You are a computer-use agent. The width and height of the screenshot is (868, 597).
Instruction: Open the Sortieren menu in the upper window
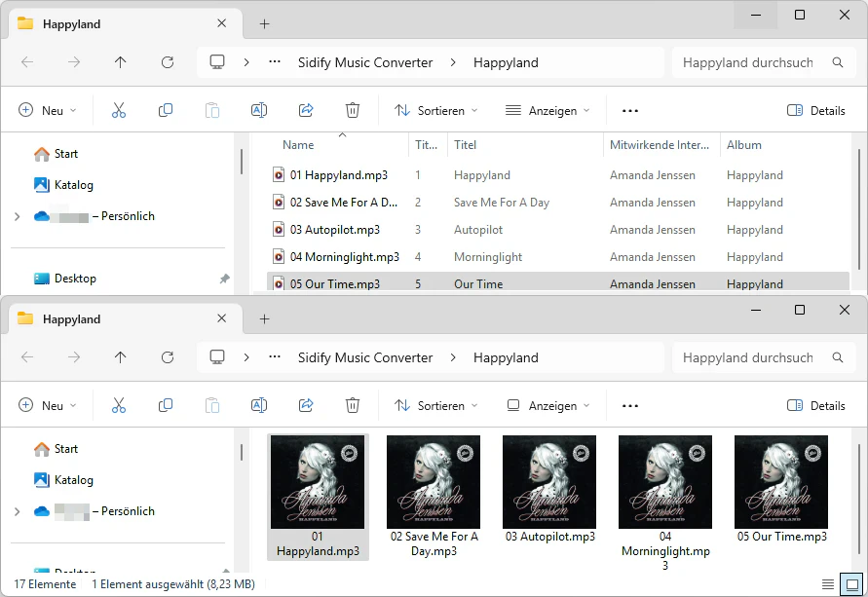[x=435, y=110]
